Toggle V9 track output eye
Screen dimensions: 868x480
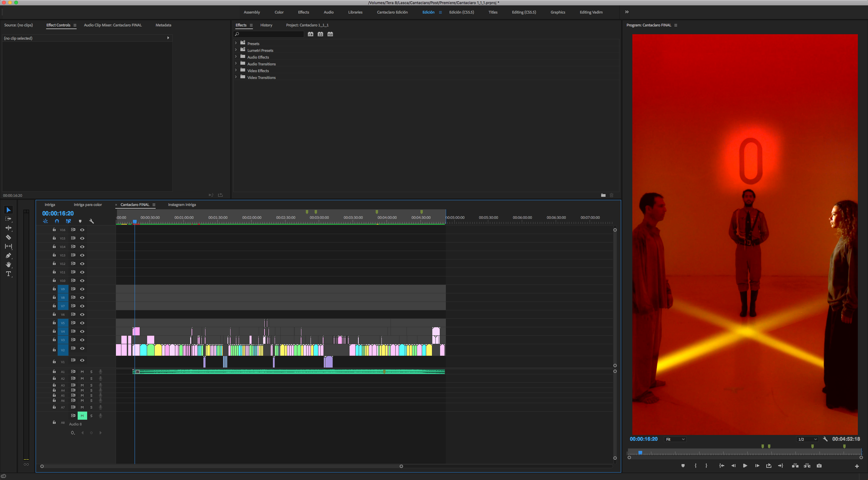point(82,289)
